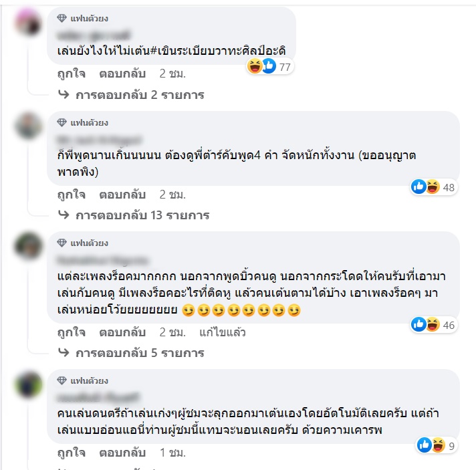476x470 pixels.
Task: Toggle ถูกใจ on the 48-reaction comment
Action: (72, 195)
